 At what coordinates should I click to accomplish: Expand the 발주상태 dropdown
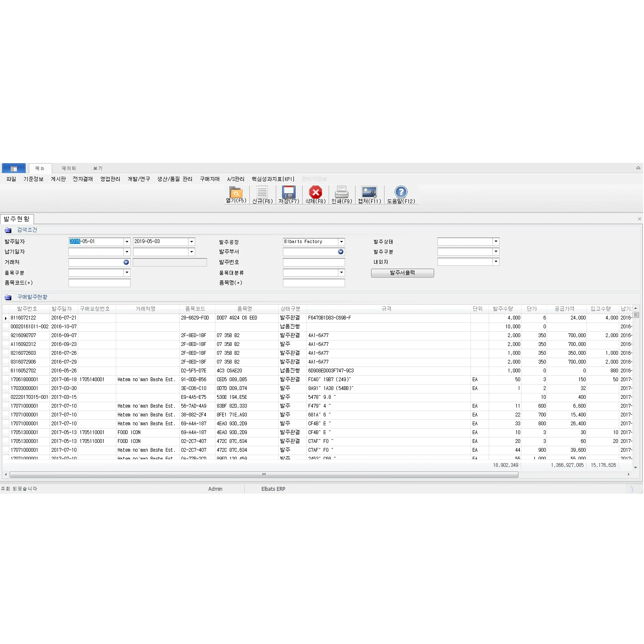click(x=496, y=241)
